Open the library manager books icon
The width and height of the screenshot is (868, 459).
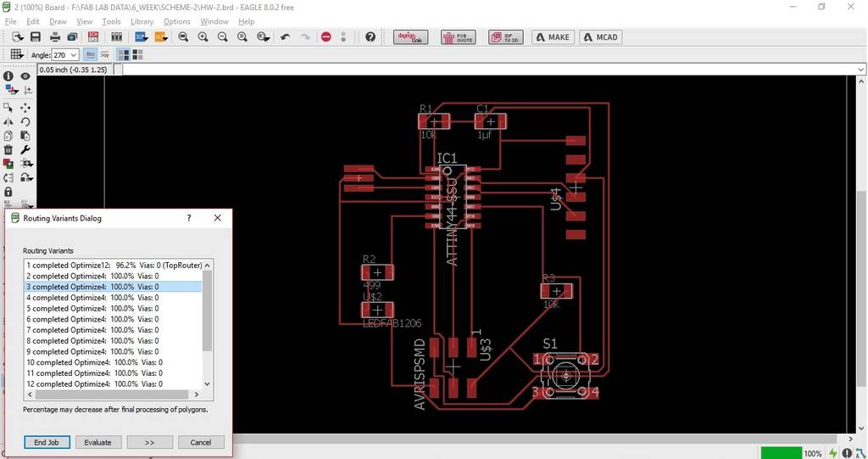(116, 37)
